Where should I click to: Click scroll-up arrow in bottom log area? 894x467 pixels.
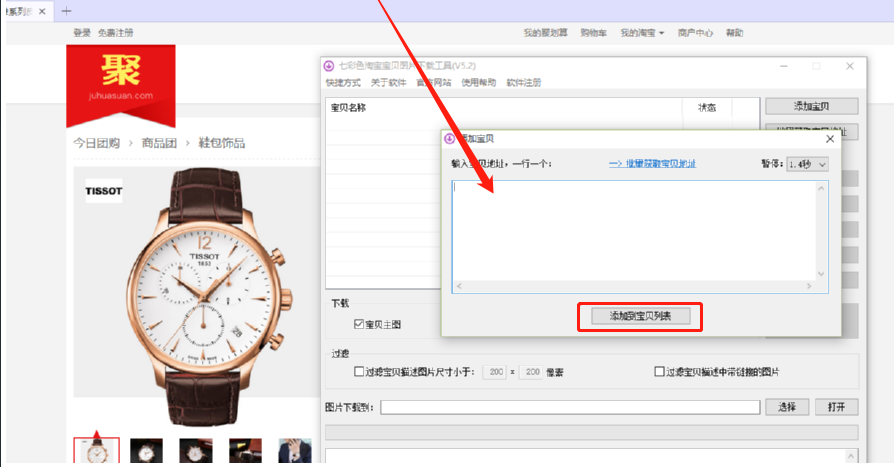click(x=851, y=456)
